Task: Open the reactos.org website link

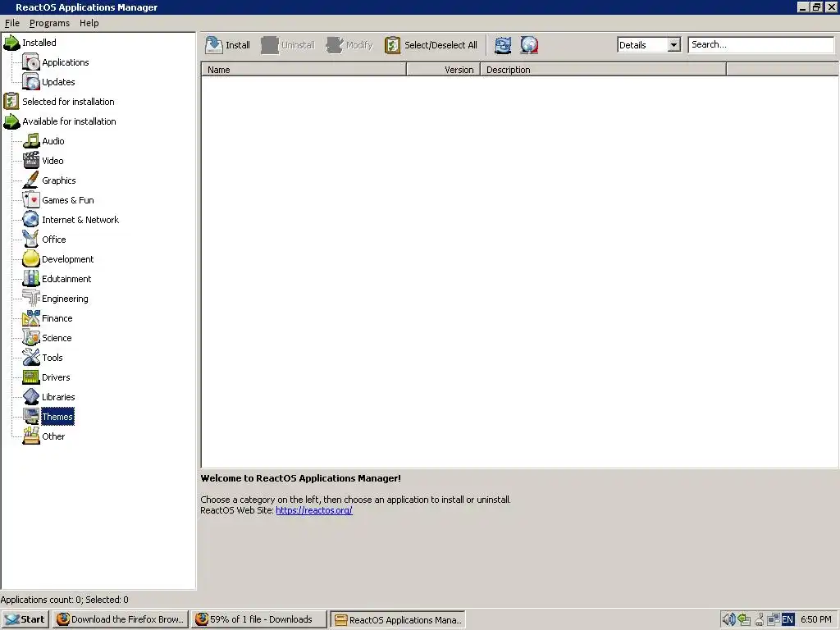Action: (314, 510)
